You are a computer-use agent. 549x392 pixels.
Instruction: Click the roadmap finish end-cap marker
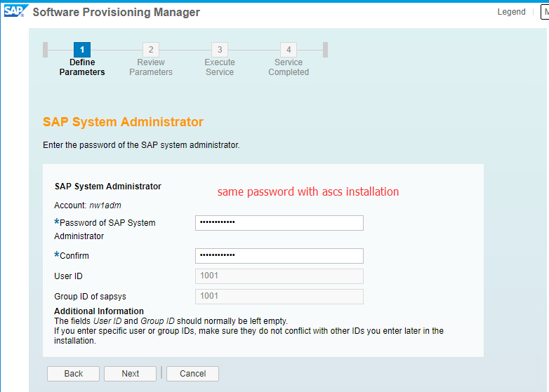tap(325, 50)
